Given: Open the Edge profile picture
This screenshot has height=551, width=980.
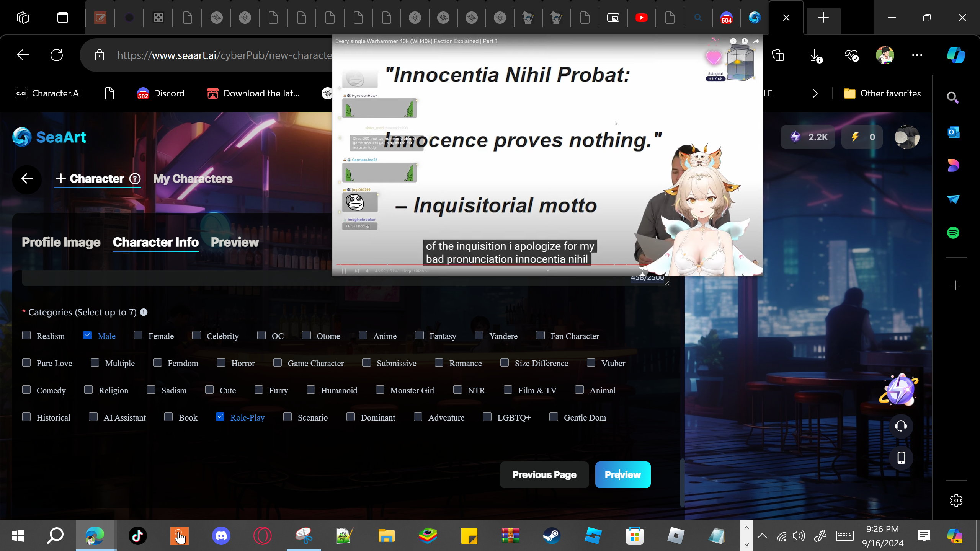Looking at the screenshot, I should [885, 55].
